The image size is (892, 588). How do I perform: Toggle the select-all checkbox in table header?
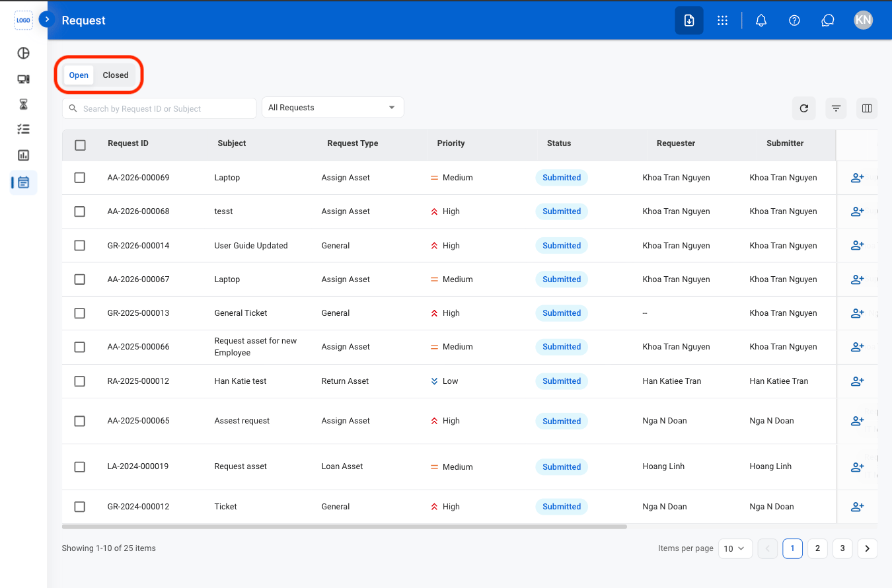(80, 145)
